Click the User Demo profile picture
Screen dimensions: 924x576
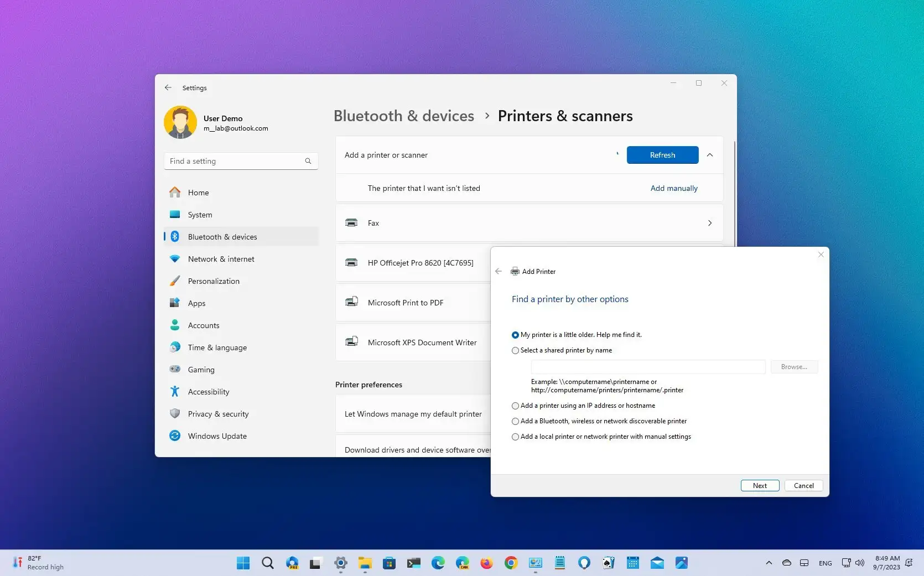point(180,122)
